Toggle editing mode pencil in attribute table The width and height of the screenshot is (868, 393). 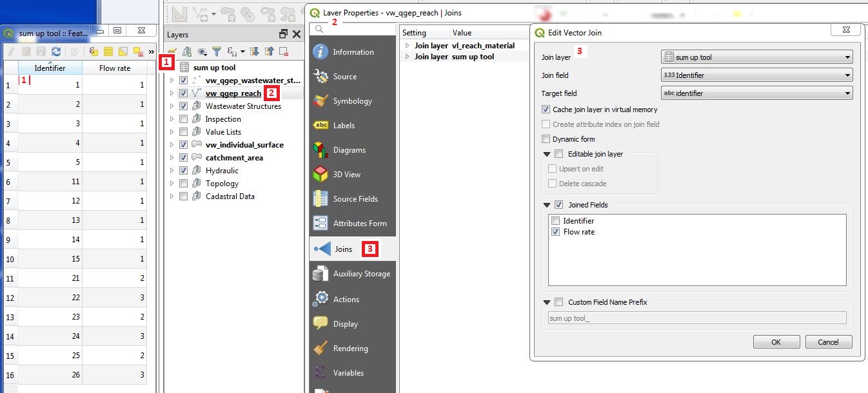pyautogui.click(x=11, y=52)
